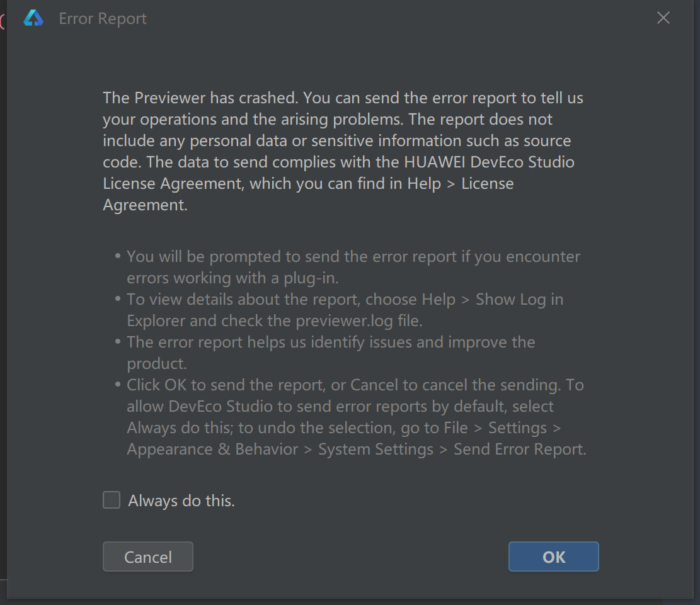The width and height of the screenshot is (700, 605).
Task: Cancel sending the error report
Action: click(148, 557)
